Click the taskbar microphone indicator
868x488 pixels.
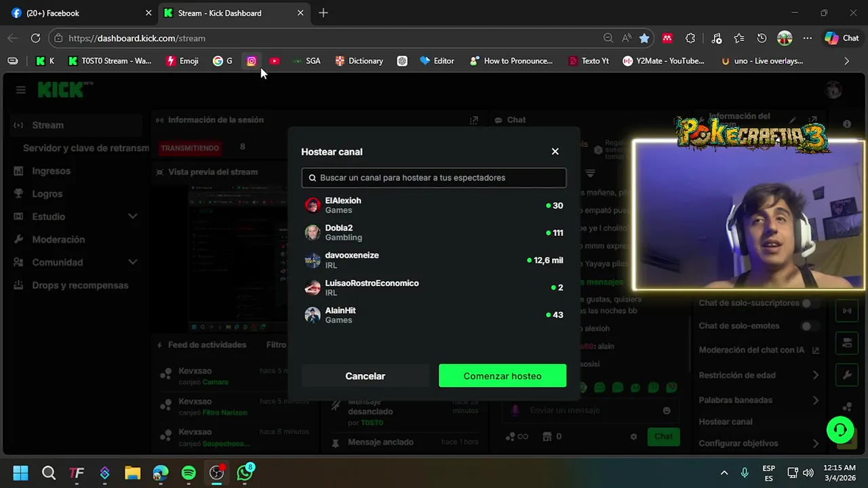[x=745, y=472]
